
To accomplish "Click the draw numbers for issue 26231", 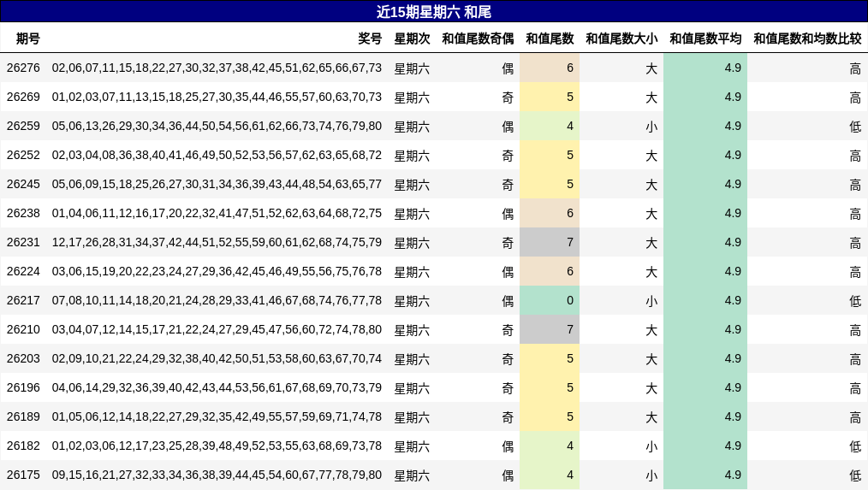I will coord(217,242).
